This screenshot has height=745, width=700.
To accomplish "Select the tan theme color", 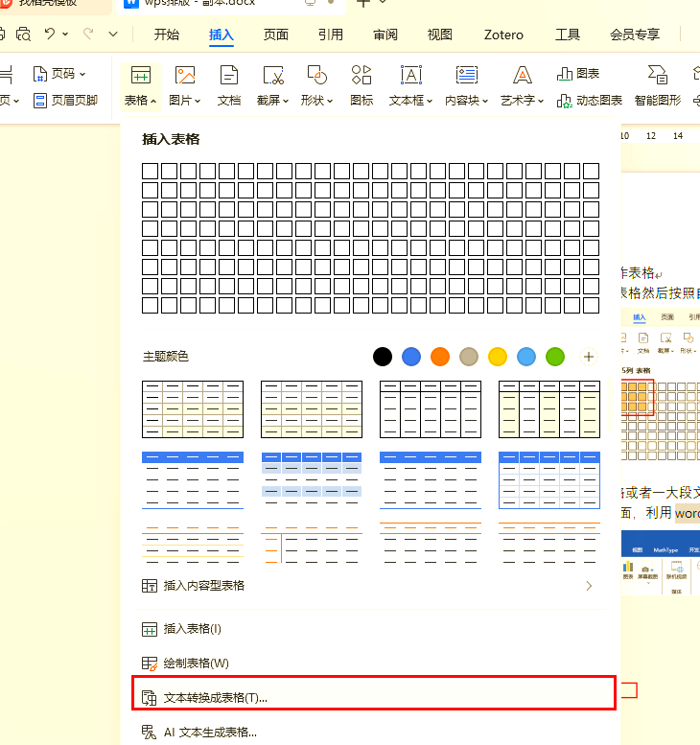I will 469,357.
